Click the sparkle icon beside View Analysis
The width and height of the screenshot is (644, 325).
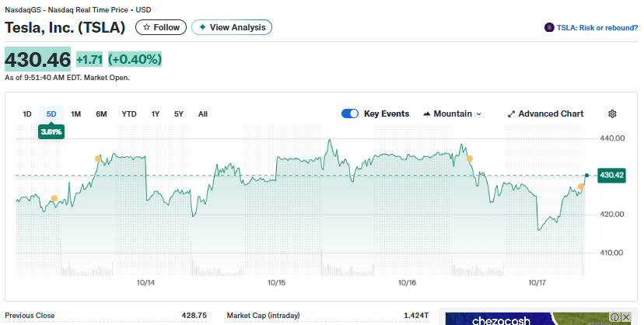coord(202,27)
